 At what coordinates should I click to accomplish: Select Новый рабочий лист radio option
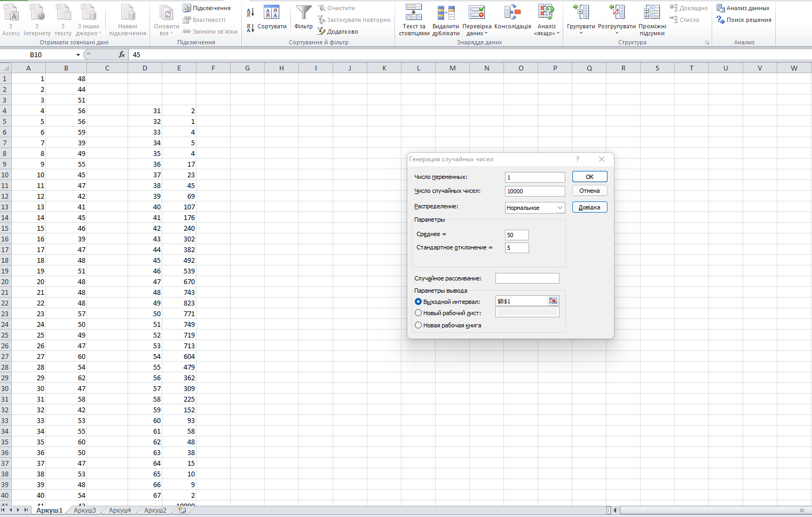419,313
